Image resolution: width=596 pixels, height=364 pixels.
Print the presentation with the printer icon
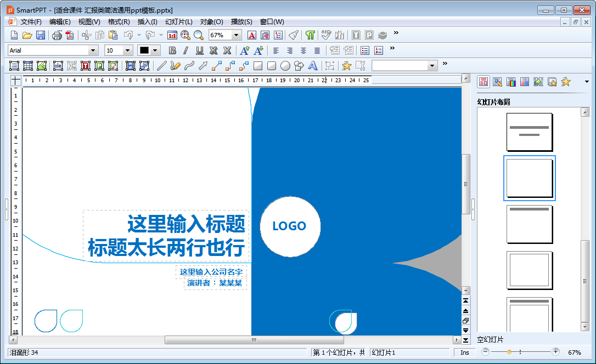[57, 35]
